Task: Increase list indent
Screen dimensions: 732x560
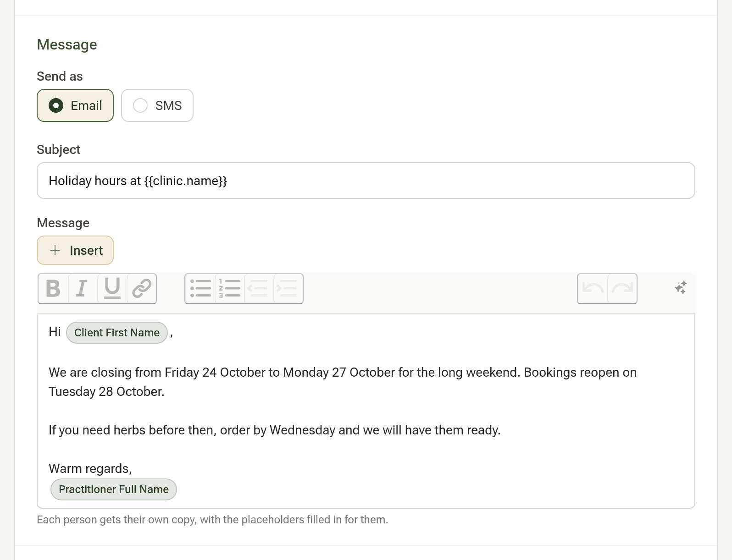Action: point(288,289)
